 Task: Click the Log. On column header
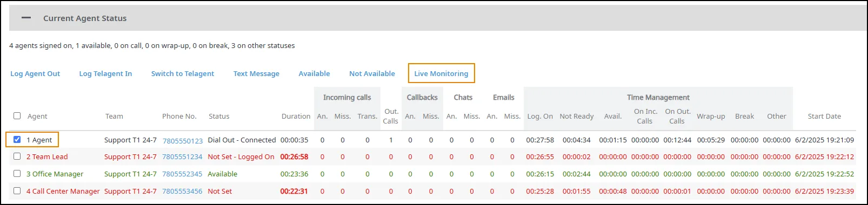(x=540, y=116)
